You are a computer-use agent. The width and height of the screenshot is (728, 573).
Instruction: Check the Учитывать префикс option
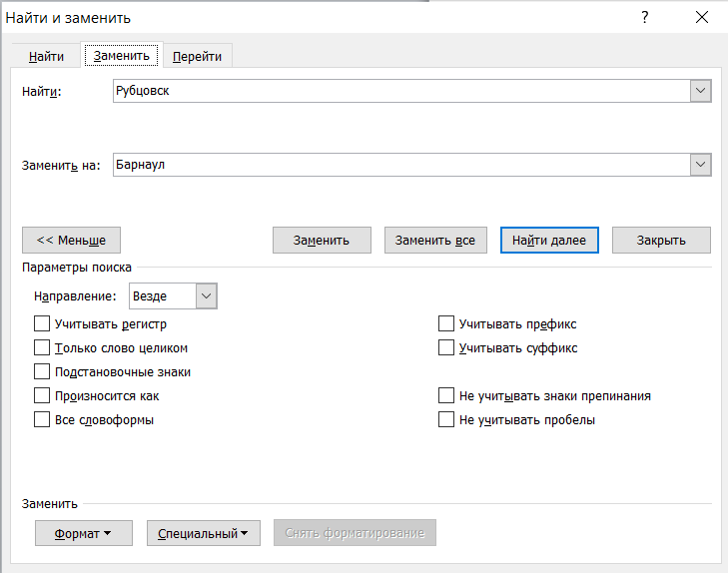pos(446,324)
